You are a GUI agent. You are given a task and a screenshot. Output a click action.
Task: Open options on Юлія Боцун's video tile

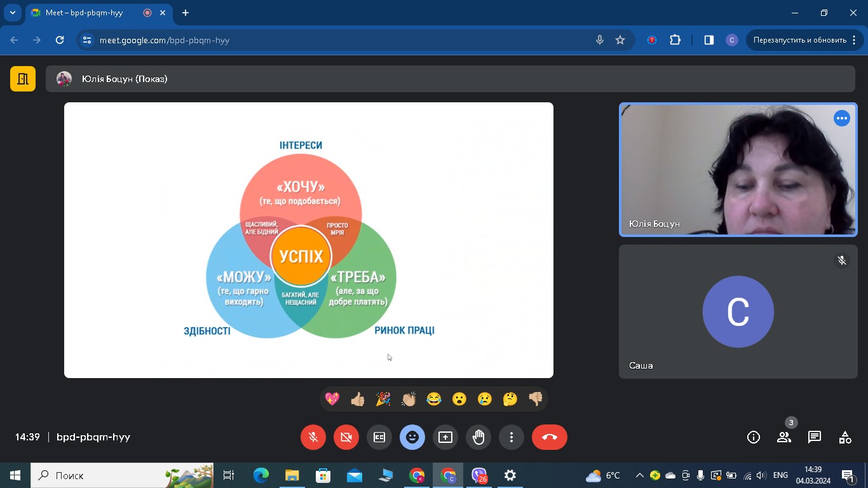(842, 118)
